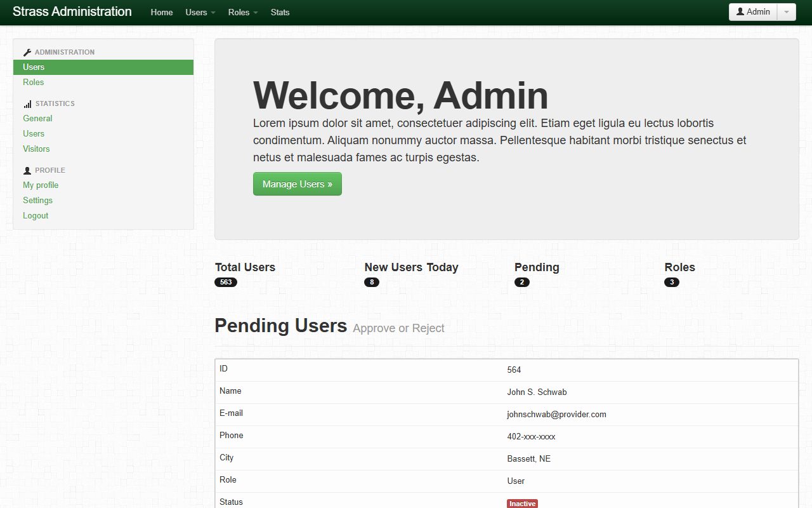Click the bar chart icon beside Statistics
This screenshot has height=508, width=812.
[27, 104]
